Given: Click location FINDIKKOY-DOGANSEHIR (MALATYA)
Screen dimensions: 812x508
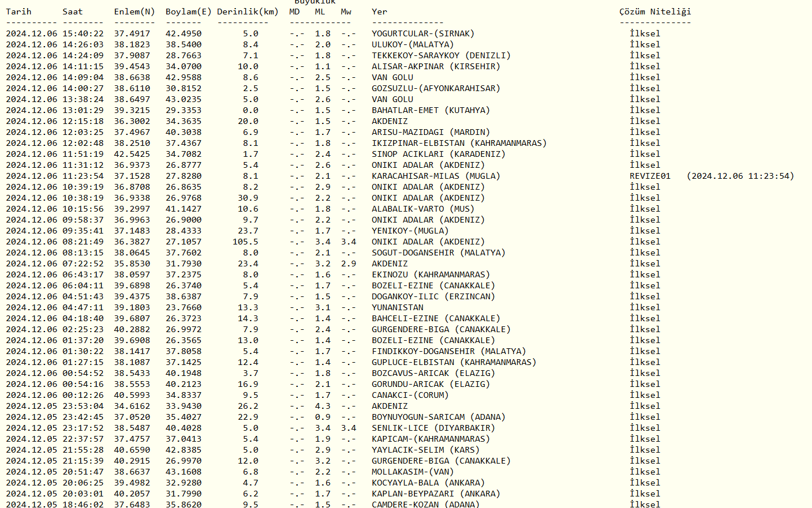Looking at the screenshot, I should tap(449, 351).
